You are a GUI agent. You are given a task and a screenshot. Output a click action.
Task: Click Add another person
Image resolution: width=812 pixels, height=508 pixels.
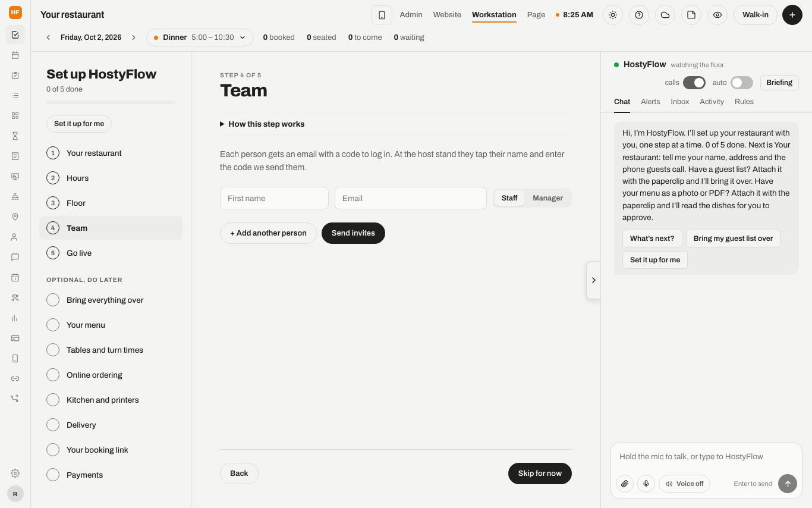pyautogui.click(x=268, y=233)
